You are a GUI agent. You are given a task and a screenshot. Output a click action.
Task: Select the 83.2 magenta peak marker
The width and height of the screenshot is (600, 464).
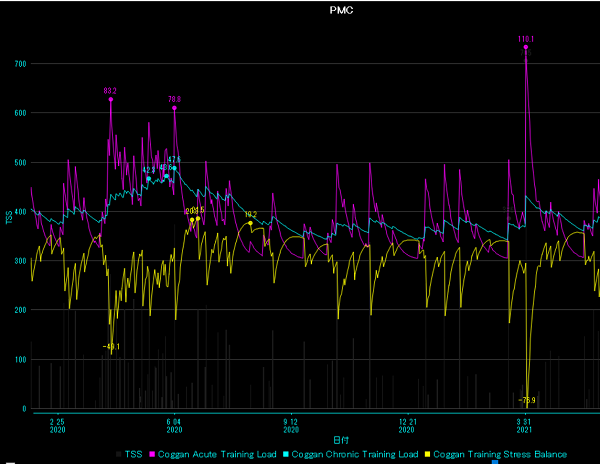(x=111, y=99)
